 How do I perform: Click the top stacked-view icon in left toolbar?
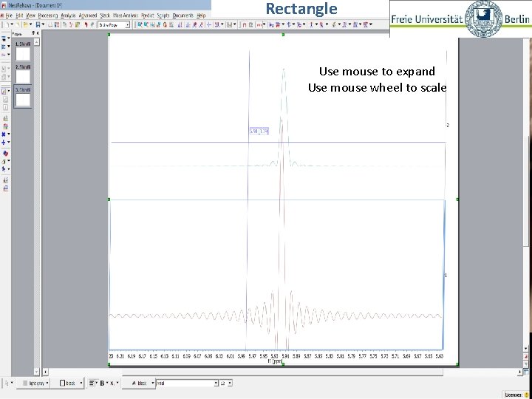[x=4, y=38]
